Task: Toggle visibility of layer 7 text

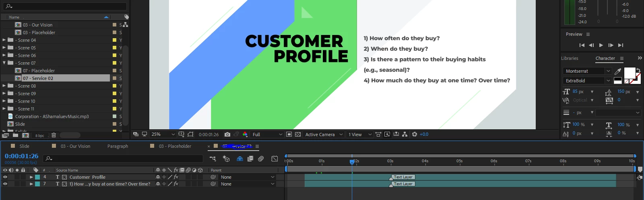Action: tap(5, 184)
